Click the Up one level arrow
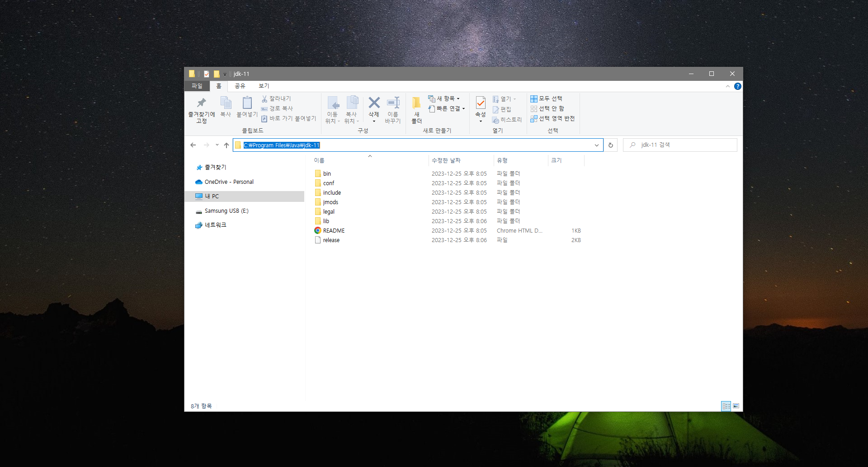Viewport: 868px width, 467px height. (226, 145)
